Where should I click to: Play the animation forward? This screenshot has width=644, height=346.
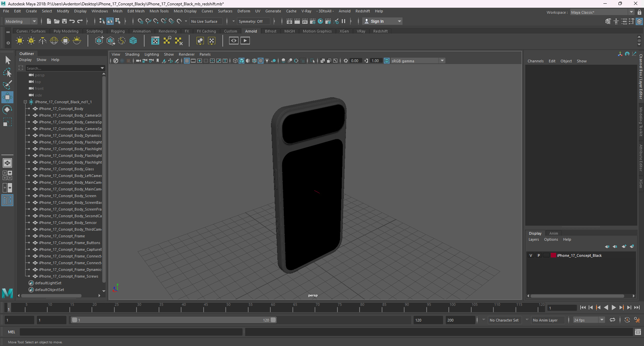pyautogui.click(x=613, y=307)
